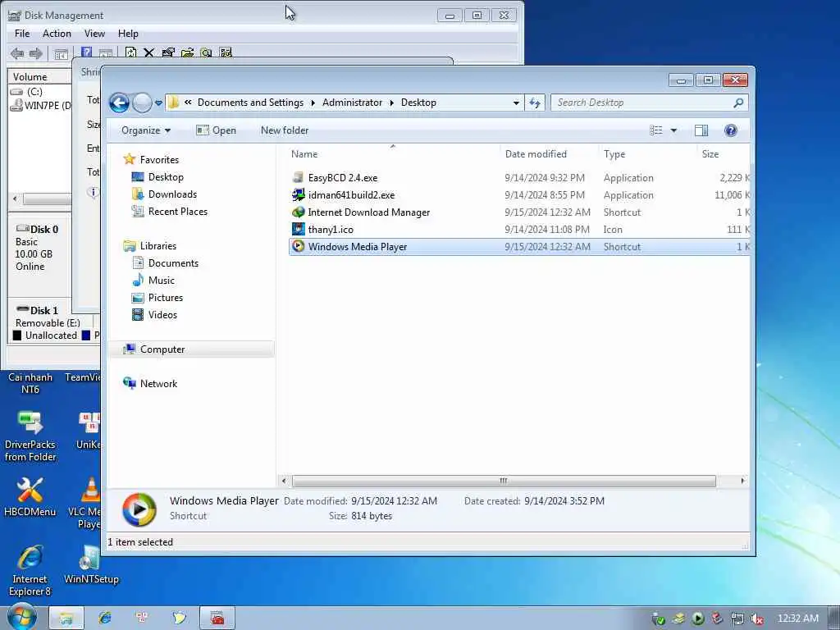Open View menu in Disk Management
The width and height of the screenshot is (840, 630).
[94, 33]
